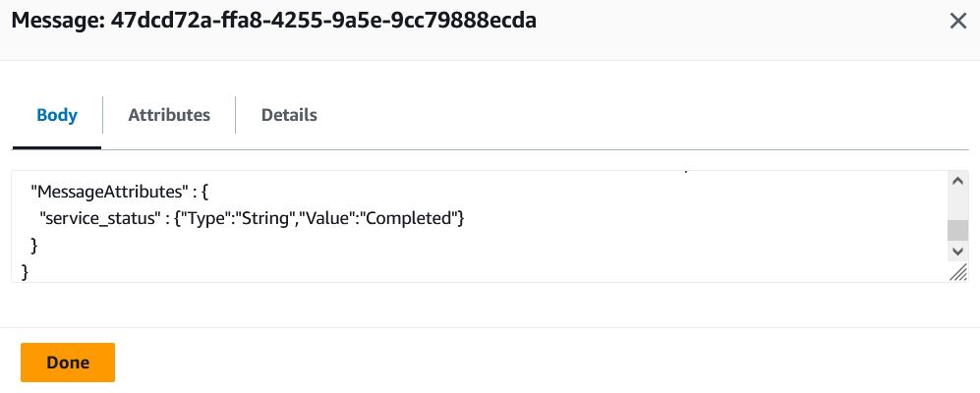Open the Attributes tab
Screen dimensions: 980x393
tap(169, 115)
